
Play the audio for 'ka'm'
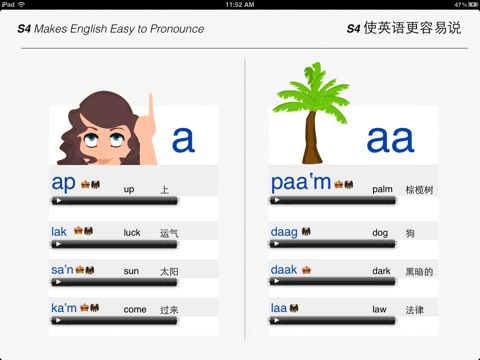(x=59, y=321)
